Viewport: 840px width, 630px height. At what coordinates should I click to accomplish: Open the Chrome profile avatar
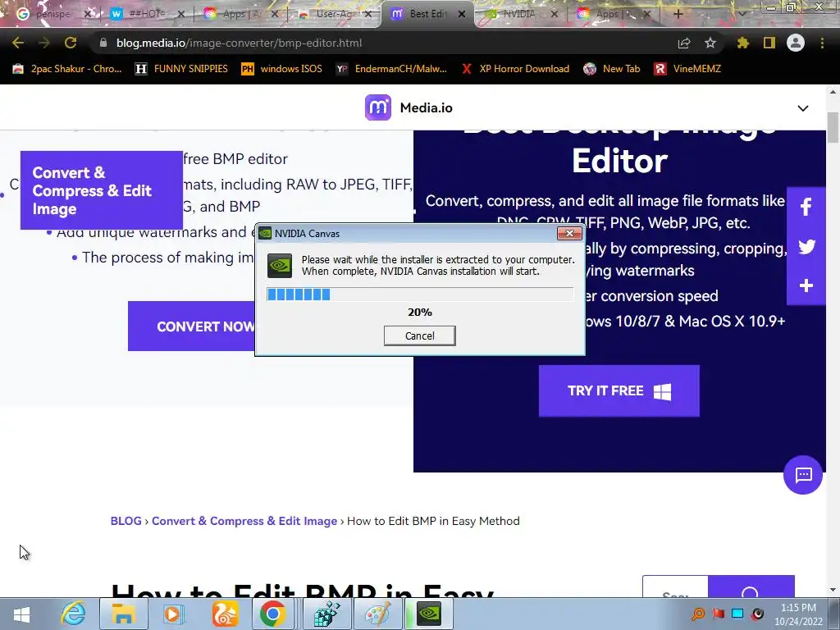(x=796, y=43)
